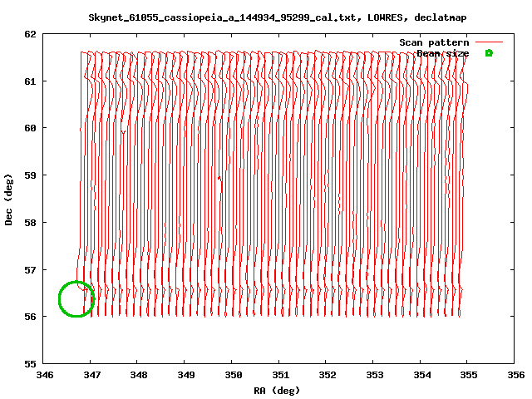Click the small red mark near RA 349.7, Dec 59
Image resolution: width=532 pixels, height=399 pixels.
[x=219, y=178]
